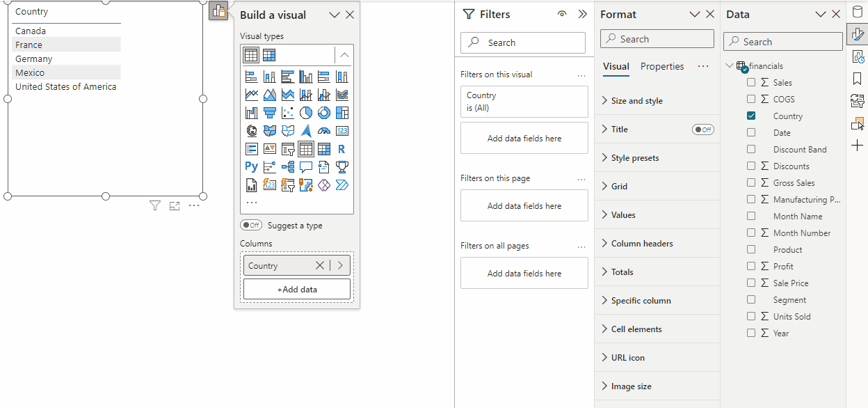Open the Bookmarks pane icon in sidebar
The height and width of the screenshot is (408, 868).
[x=857, y=79]
